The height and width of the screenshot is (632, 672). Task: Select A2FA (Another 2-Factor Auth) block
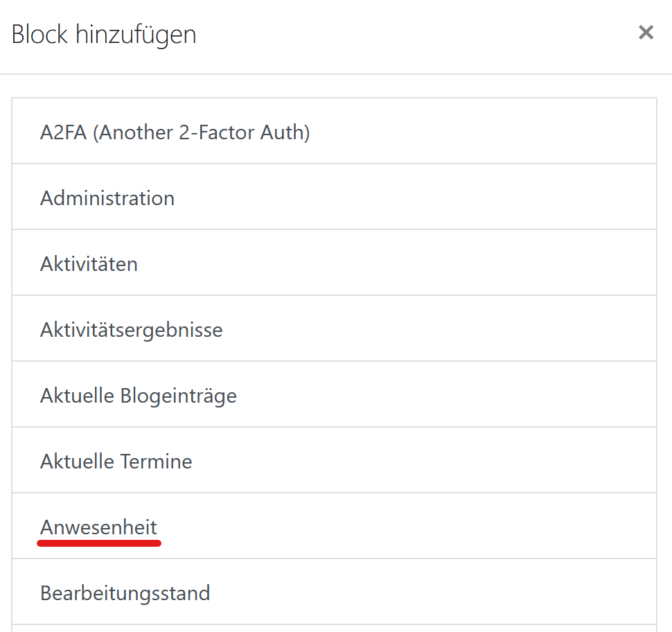pos(335,131)
